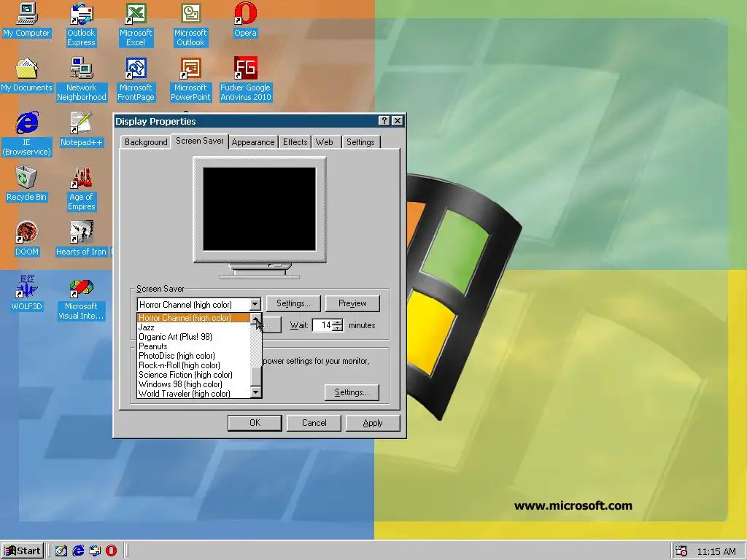Select the Age of Empires shortcut
747x560 pixels.
tap(81, 189)
